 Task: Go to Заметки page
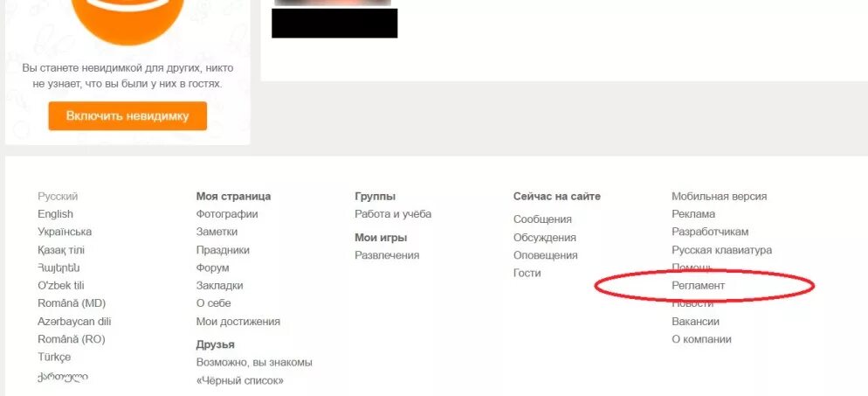click(217, 232)
